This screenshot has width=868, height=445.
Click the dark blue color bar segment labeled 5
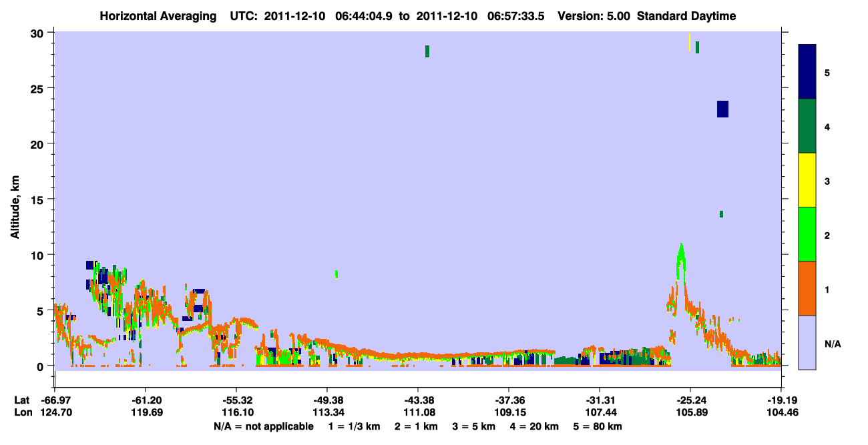[x=807, y=71]
